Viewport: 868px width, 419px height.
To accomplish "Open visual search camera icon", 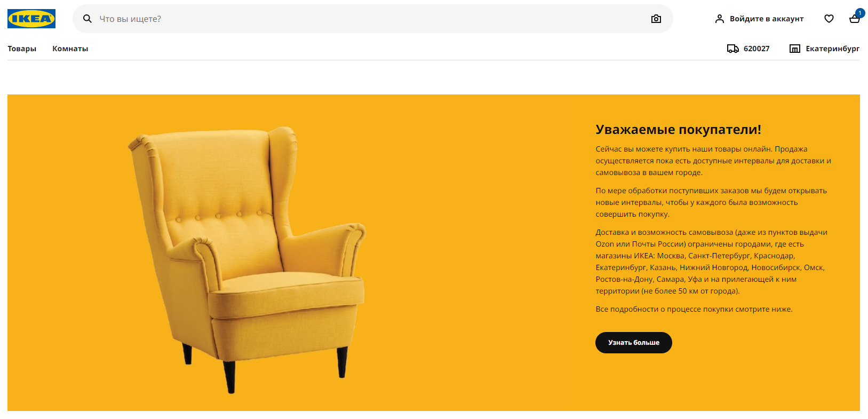I will click(656, 19).
